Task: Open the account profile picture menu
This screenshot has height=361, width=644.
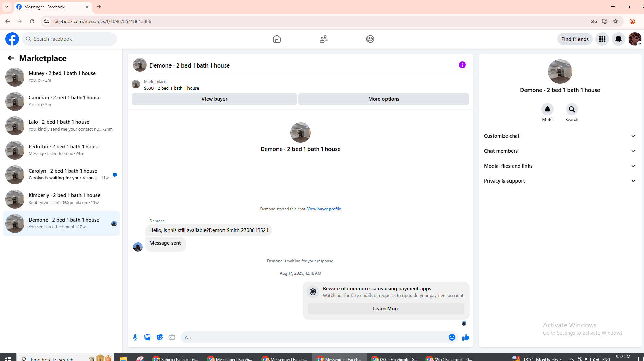Action: (635, 39)
